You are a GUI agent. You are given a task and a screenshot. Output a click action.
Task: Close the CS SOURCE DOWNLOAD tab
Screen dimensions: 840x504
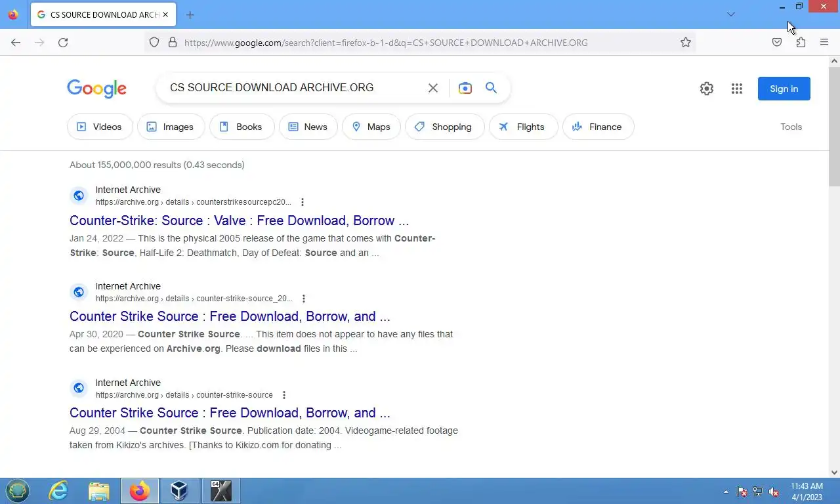[x=165, y=14]
